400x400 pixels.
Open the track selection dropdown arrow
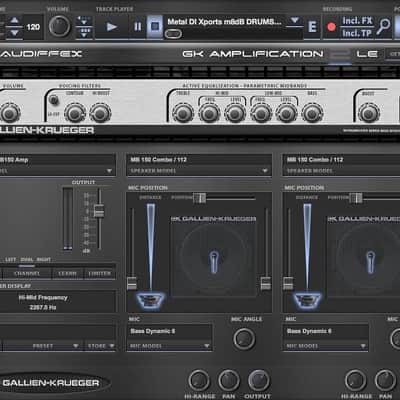click(294, 21)
